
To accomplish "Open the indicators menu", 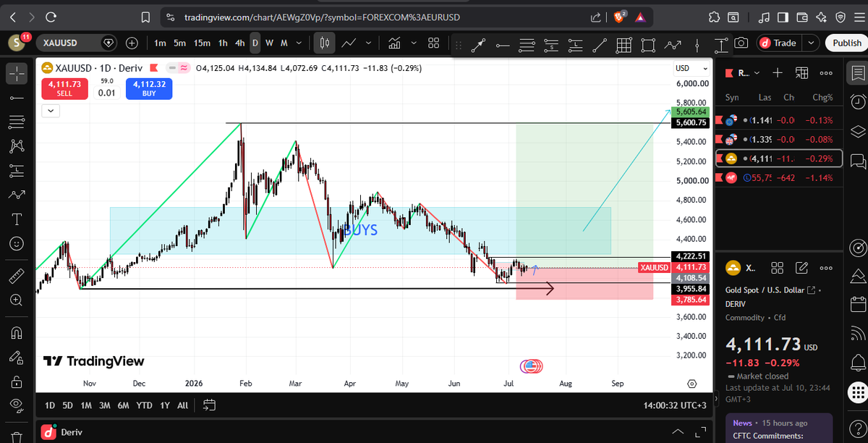I will [x=394, y=43].
